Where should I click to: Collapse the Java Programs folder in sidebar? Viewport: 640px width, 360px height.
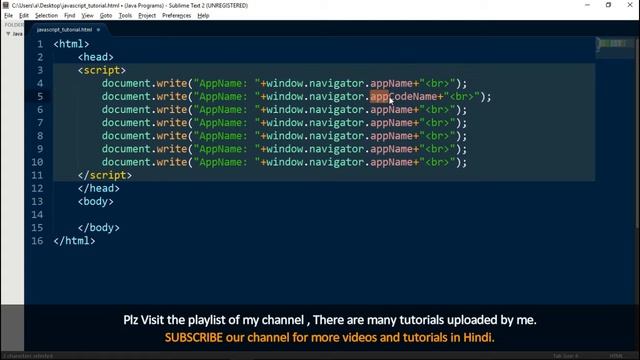pyautogui.click(x=8, y=34)
